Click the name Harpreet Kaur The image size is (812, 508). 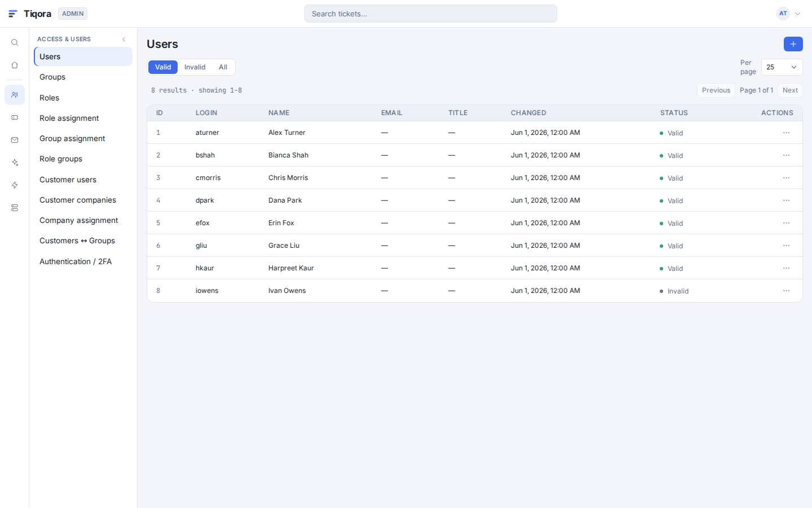291,268
